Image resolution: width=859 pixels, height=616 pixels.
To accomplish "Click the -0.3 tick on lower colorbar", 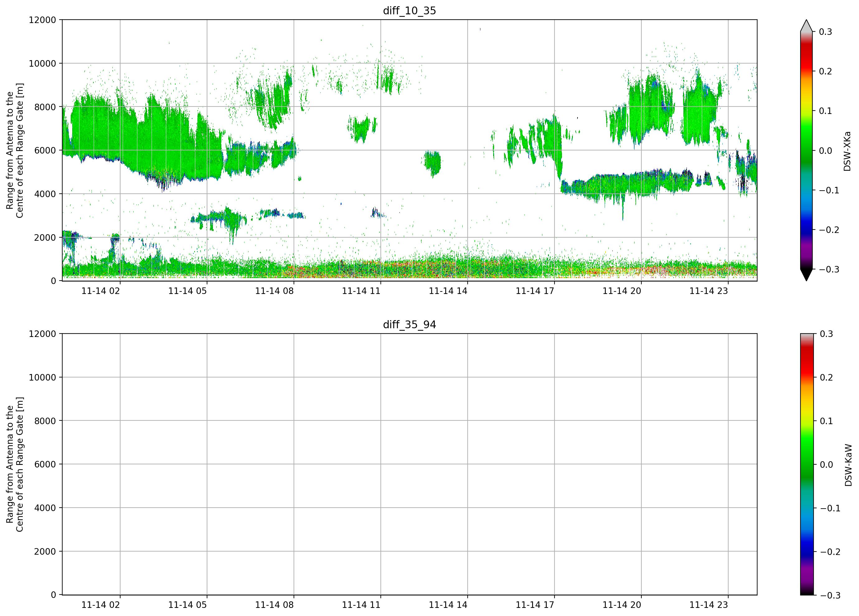I will (828, 595).
